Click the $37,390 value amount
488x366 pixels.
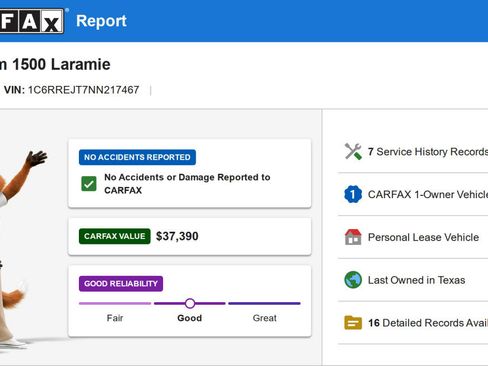pyautogui.click(x=177, y=236)
